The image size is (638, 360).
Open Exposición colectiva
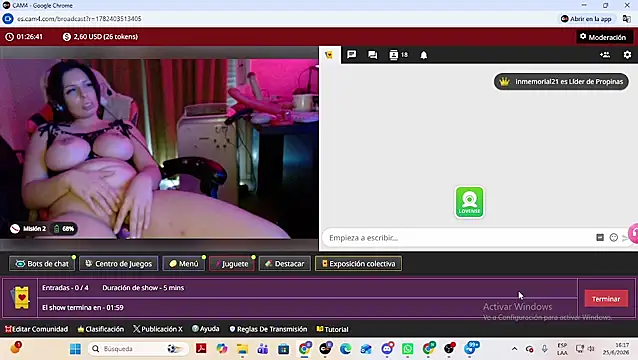point(358,264)
